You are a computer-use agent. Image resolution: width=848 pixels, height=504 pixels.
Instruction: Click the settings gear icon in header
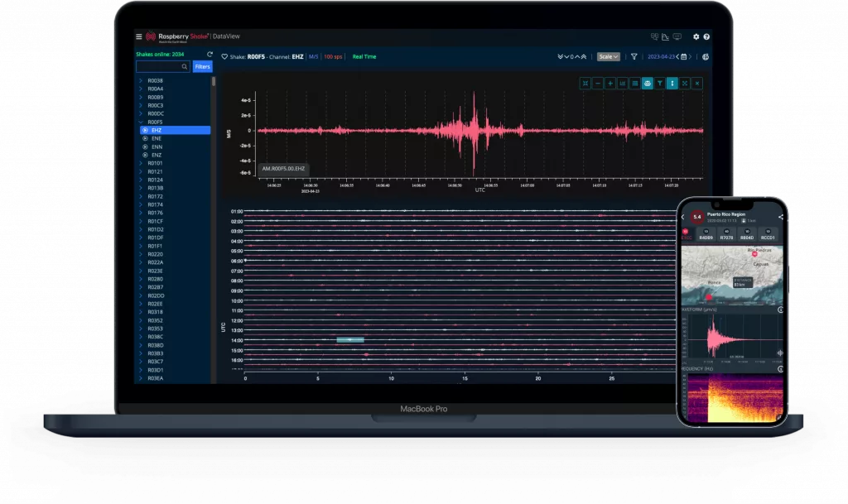696,36
